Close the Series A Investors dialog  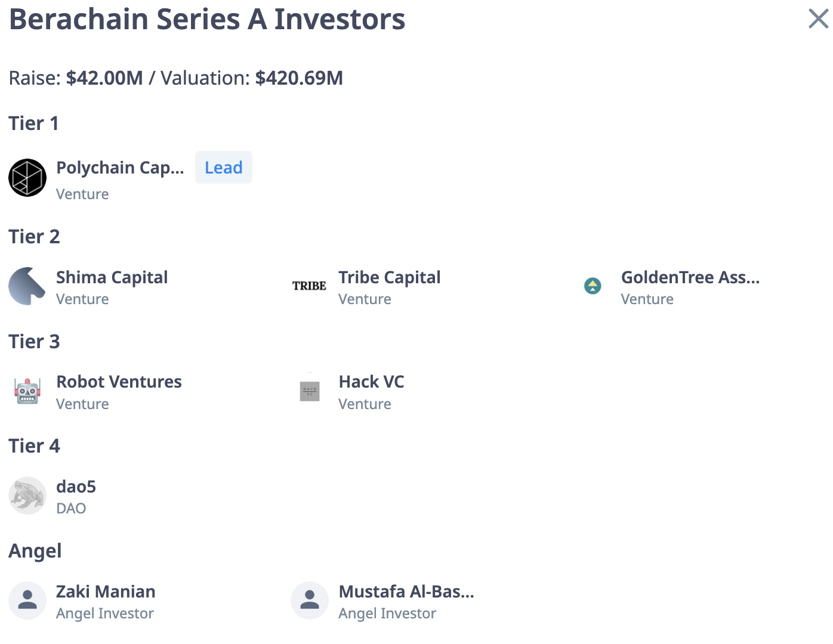(819, 18)
